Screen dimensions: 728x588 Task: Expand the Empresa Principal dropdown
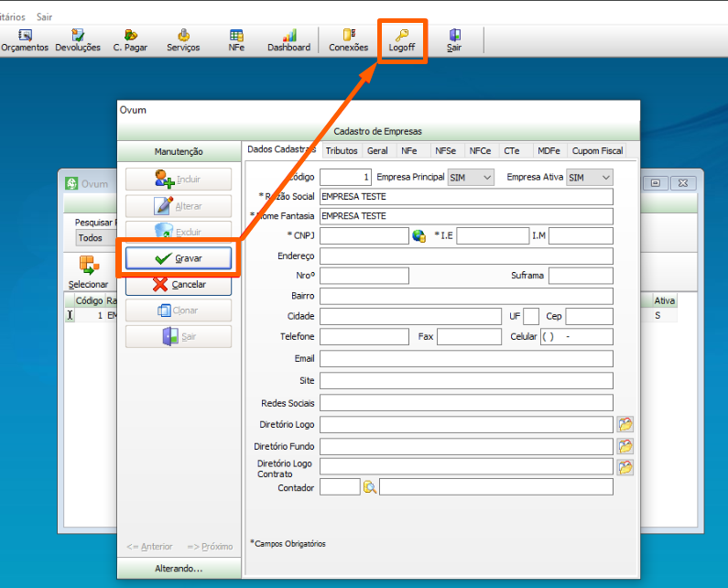485,178
